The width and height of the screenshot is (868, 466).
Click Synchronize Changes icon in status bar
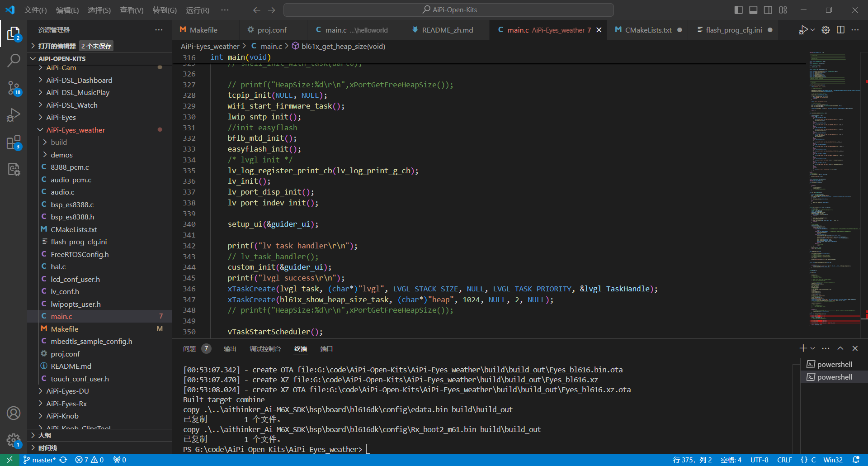[x=63, y=460]
